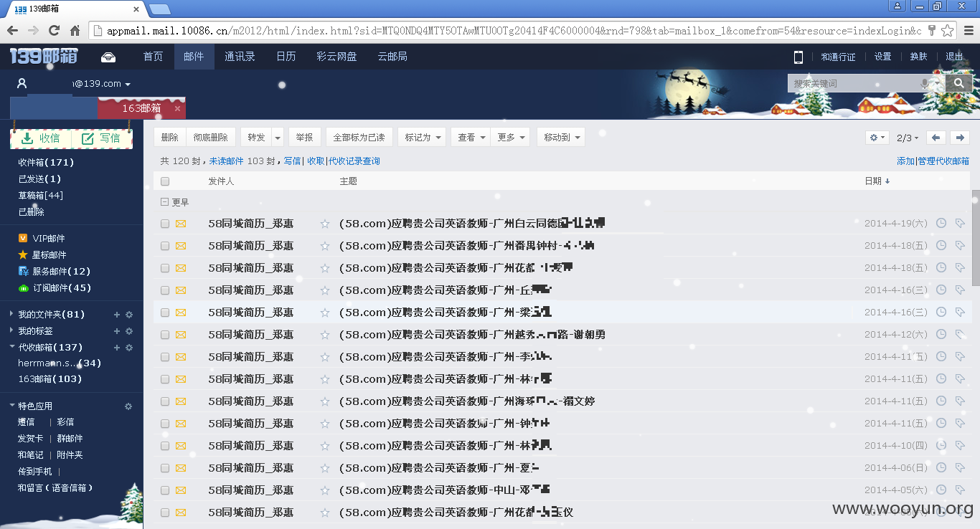
Task: Click the 写信 compose button
Action: tap(102, 138)
